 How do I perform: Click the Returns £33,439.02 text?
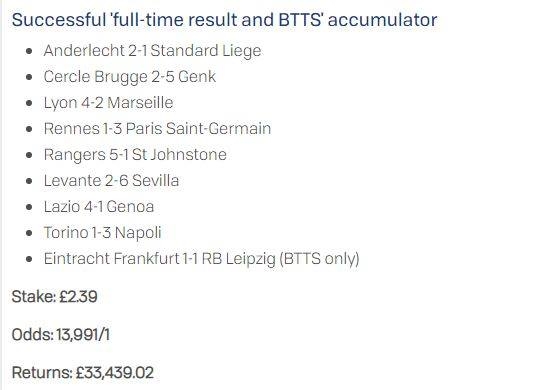pos(83,373)
